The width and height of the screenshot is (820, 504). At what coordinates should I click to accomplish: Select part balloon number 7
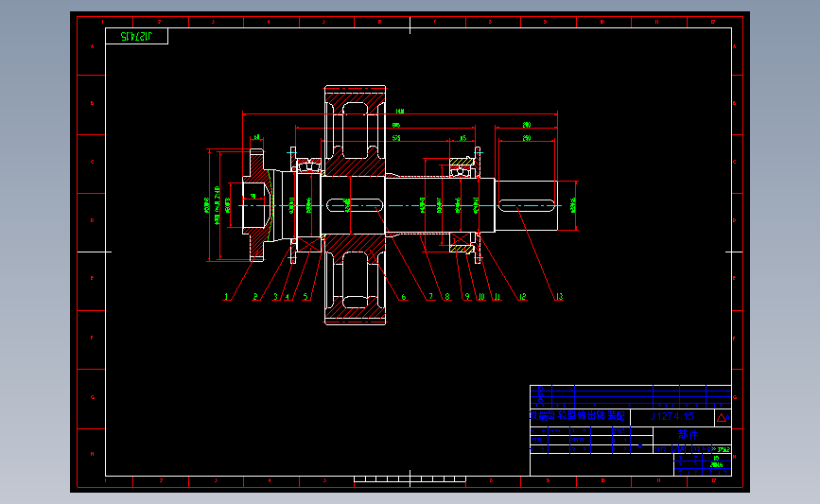pos(431,296)
